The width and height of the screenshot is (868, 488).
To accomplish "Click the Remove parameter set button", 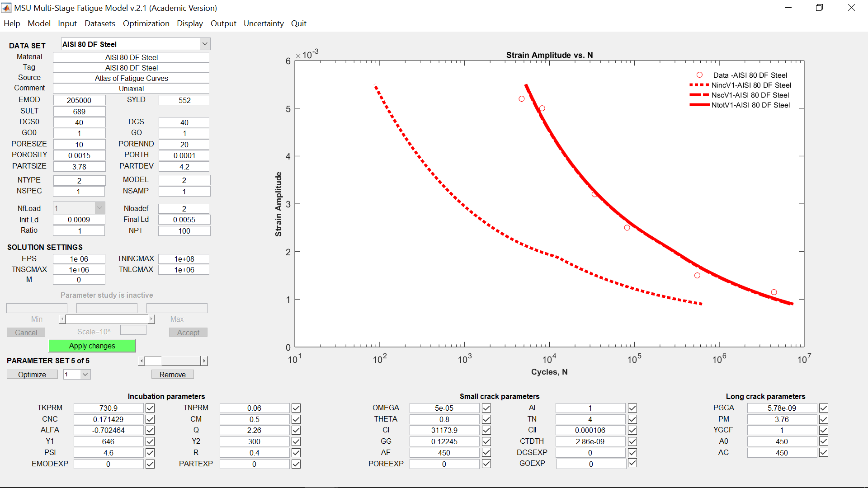I will pyautogui.click(x=172, y=375).
